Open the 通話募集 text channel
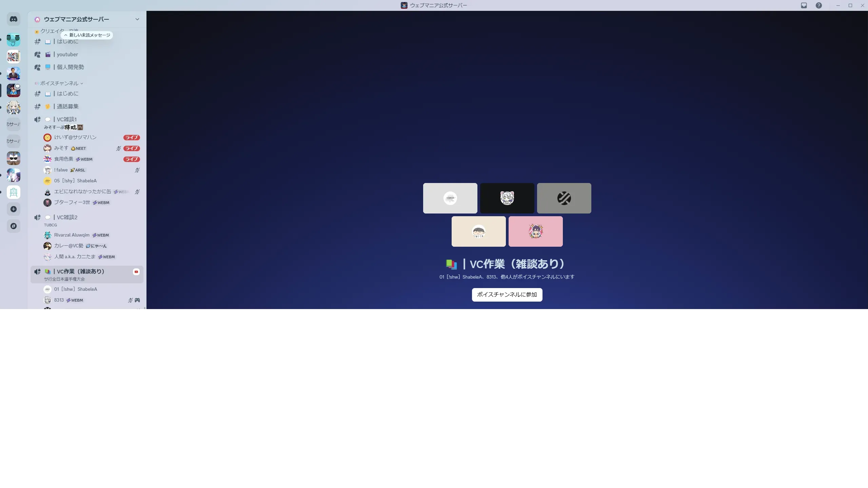This screenshot has width=868, height=488. [x=67, y=106]
